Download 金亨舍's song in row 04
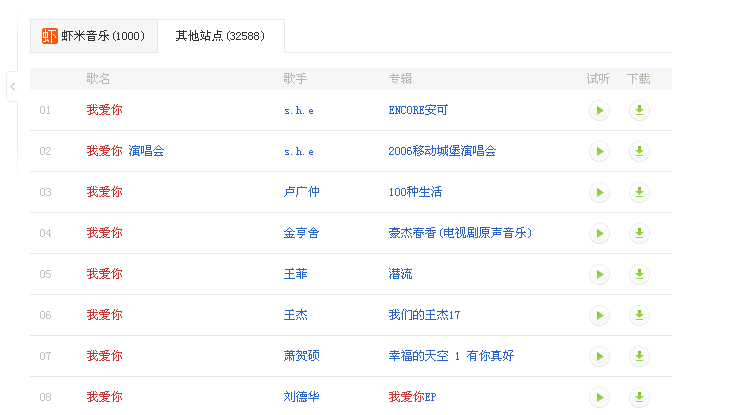Image resolution: width=749 pixels, height=415 pixels. (x=639, y=234)
